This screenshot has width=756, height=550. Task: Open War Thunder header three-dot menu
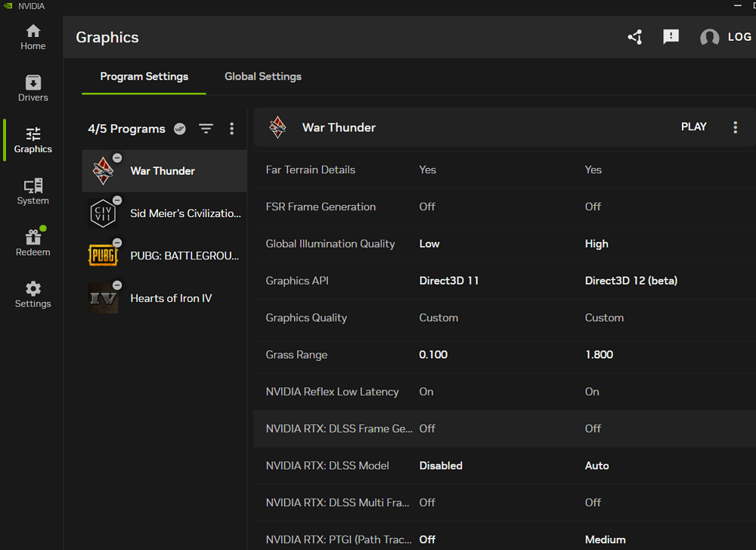tap(736, 127)
